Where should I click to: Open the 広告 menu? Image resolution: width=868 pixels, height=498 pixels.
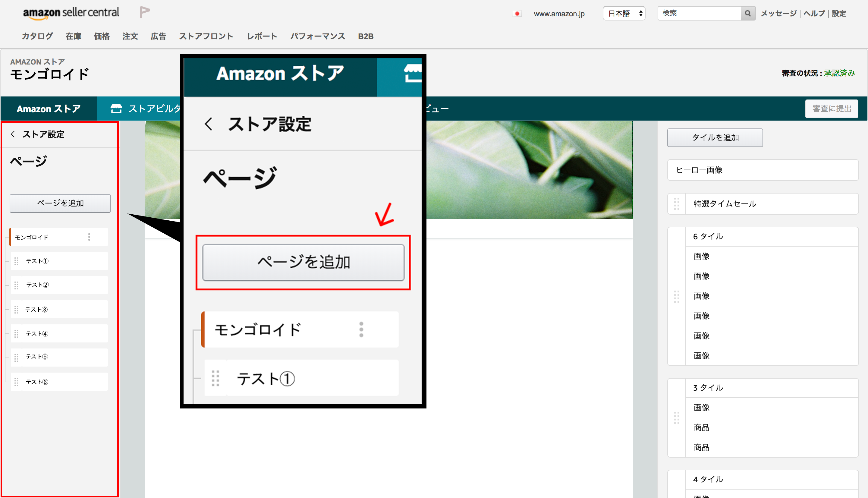pyautogui.click(x=159, y=36)
